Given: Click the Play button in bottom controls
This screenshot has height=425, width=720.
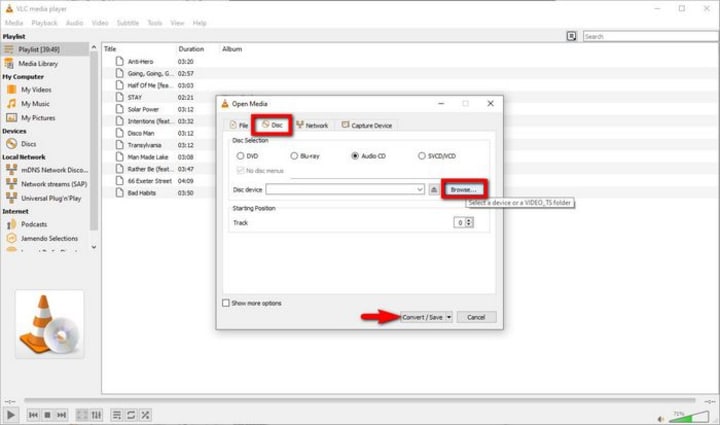Looking at the screenshot, I should click(x=11, y=415).
